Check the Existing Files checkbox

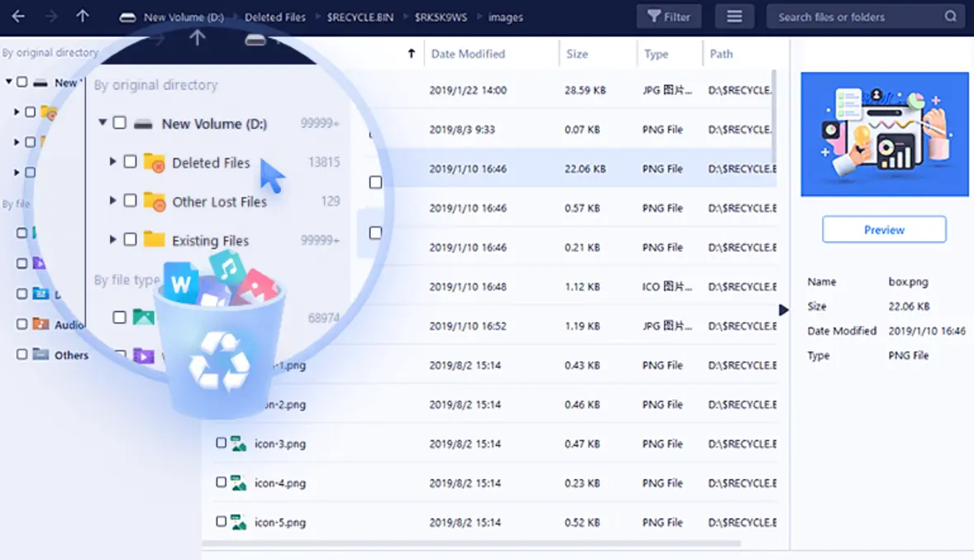click(x=131, y=240)
